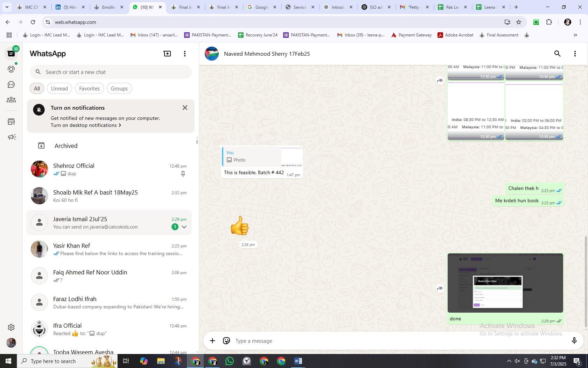Open the Recovery June'24 bookmark

pyautogui.click(x=258, y=35)
